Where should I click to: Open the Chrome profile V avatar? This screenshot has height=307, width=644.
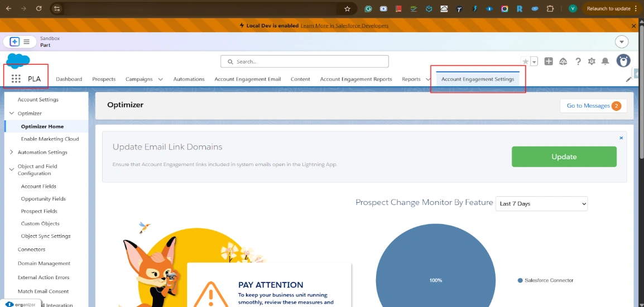click(x=573, y=8)
